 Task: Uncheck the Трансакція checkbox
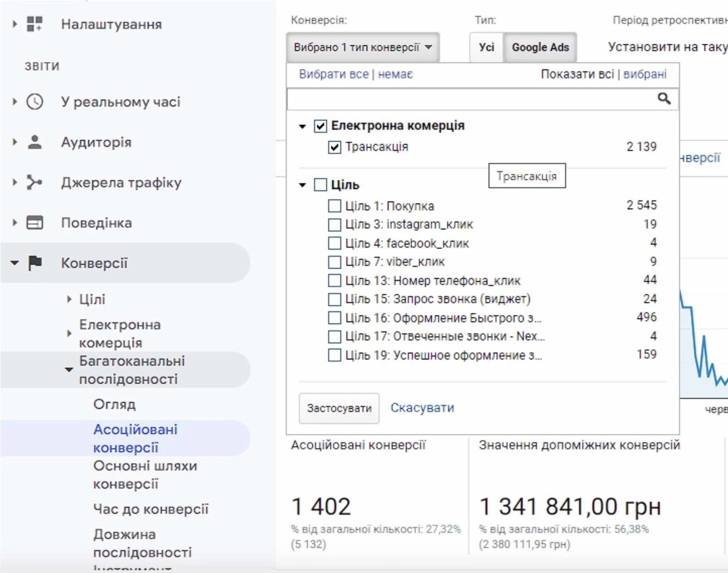[335, 147]
